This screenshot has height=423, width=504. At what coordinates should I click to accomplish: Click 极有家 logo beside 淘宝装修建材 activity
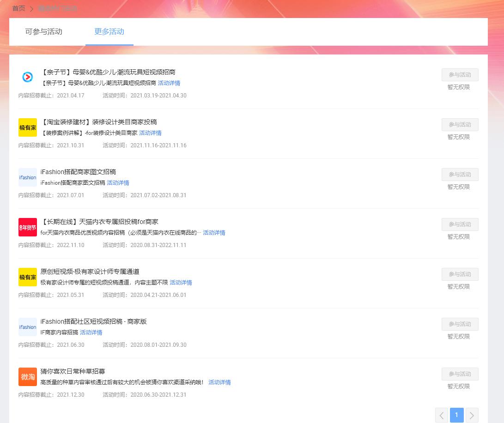click(28, 127)
